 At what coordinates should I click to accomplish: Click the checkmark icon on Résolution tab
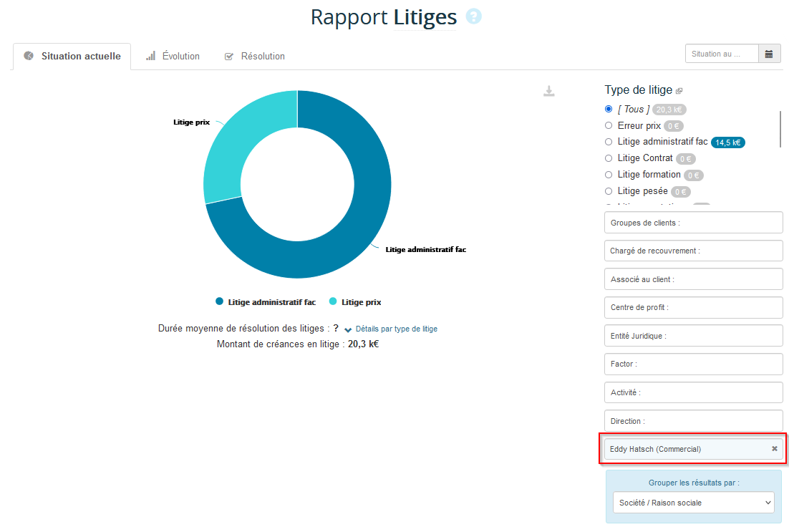pyautogui.click(x=229, y=55)
